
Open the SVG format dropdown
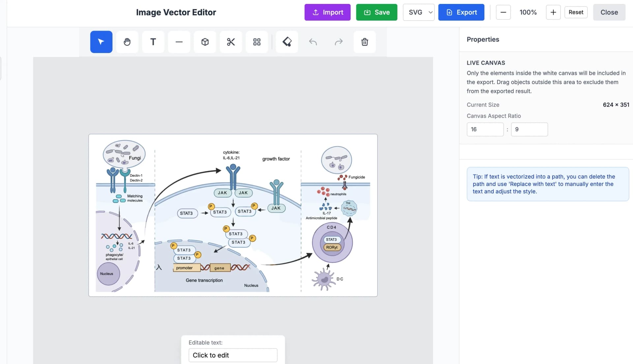coord(419,12)
